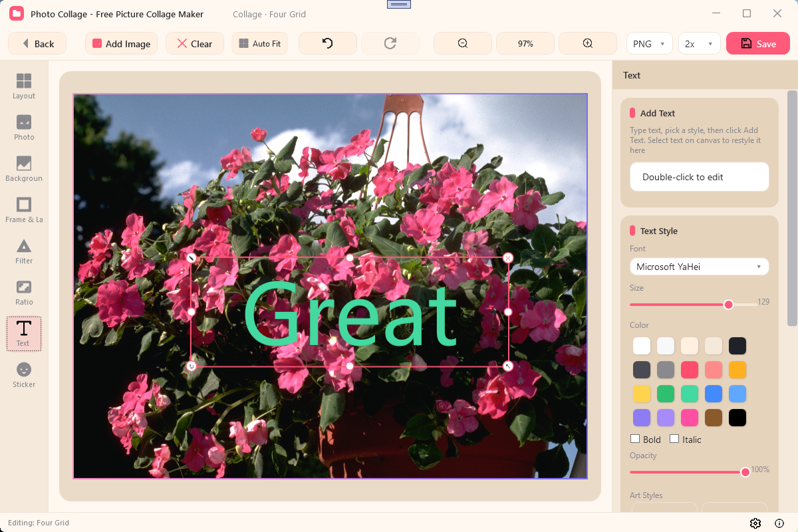Screen dimensions: 798x532
Task: Open the 2x scale dropdown
Action: [x=700, y=43]
